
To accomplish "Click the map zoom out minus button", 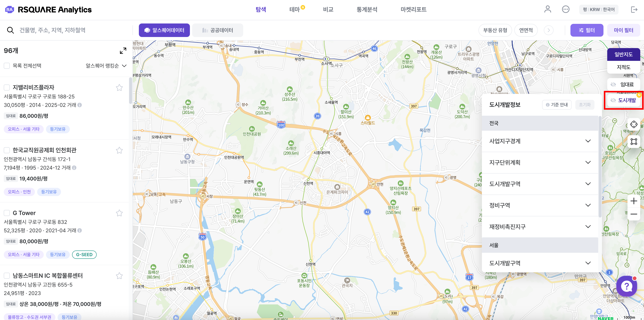I will [x=633, y=214].
